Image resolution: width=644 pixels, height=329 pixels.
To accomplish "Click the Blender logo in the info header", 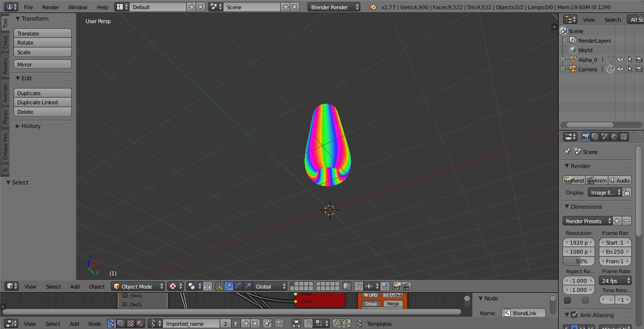I will point(373,7).
